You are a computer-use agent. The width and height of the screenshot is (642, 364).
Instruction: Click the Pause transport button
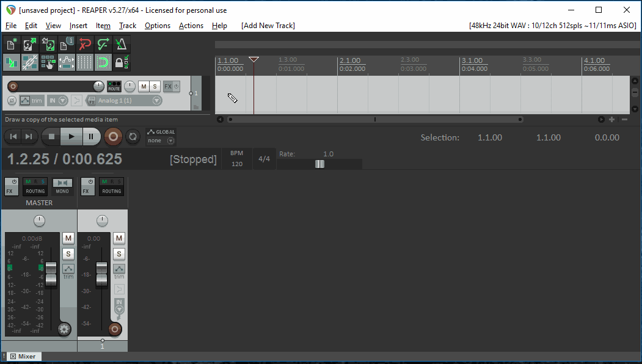pos(91,137)
